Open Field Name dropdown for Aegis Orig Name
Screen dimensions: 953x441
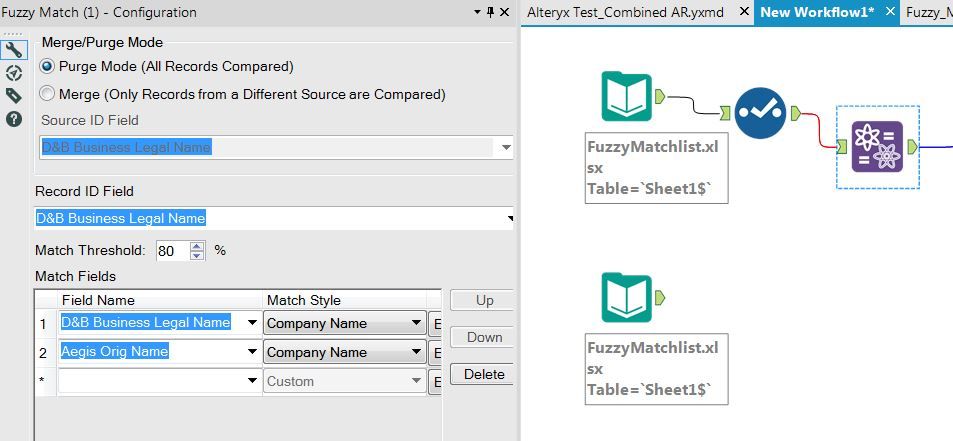coord(249,352)
